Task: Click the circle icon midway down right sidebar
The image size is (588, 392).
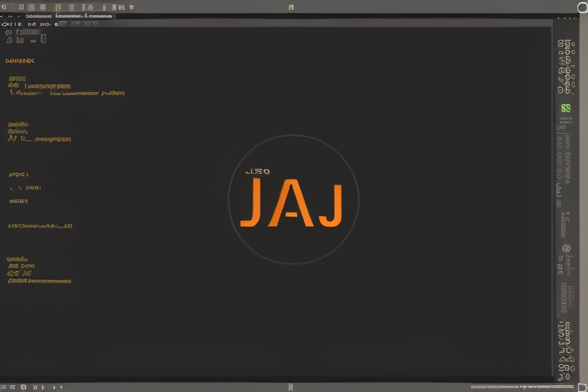Action: (x=566, y=248)
